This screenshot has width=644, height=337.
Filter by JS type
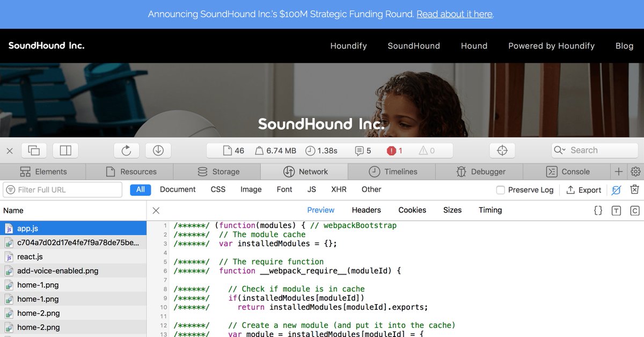tap(312, 189)
